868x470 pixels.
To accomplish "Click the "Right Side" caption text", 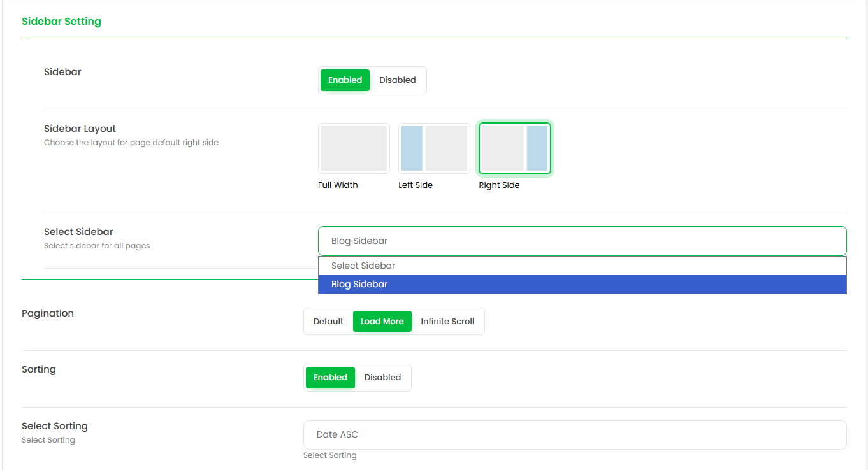I will click(x=499, y=185).
